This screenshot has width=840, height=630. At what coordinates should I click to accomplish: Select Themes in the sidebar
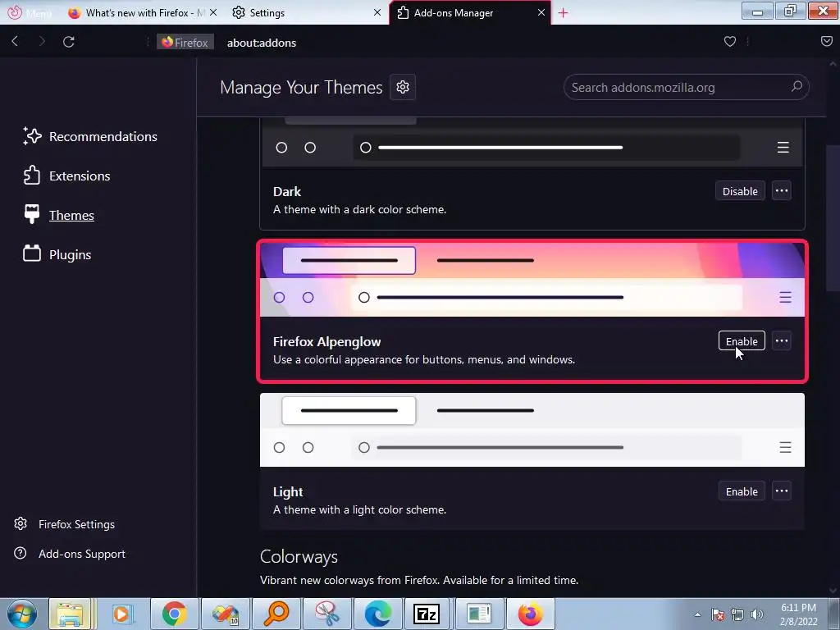[x=58, y=216]
